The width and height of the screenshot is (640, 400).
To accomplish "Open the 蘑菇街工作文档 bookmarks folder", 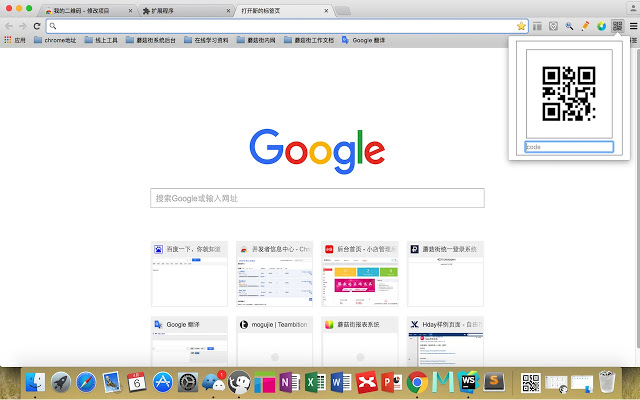I will pos(309,40).
